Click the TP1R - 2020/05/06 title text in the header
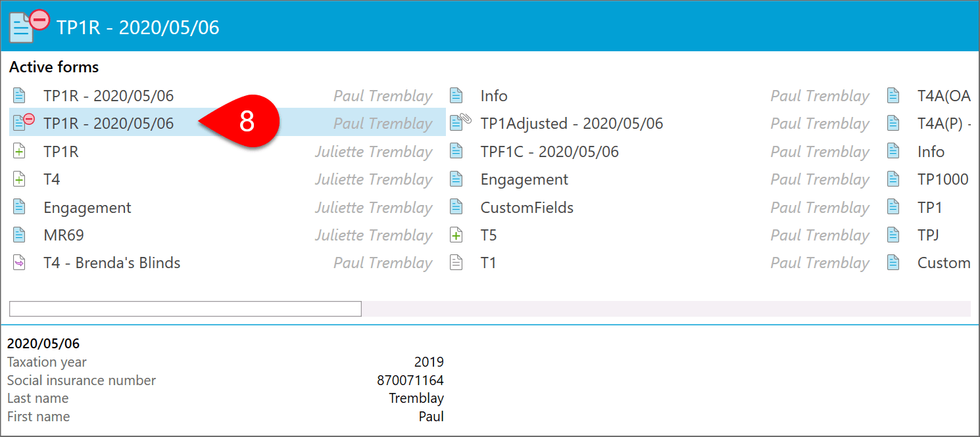 (137, 27)
